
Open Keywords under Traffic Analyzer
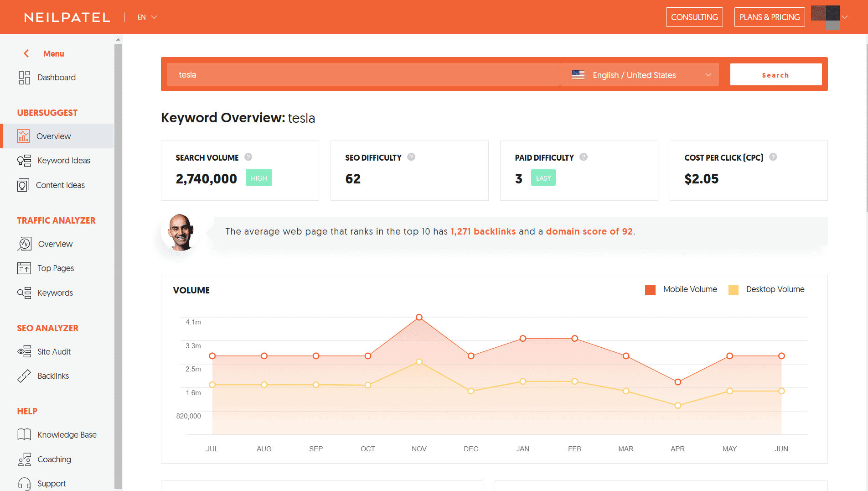pos(55,293)
